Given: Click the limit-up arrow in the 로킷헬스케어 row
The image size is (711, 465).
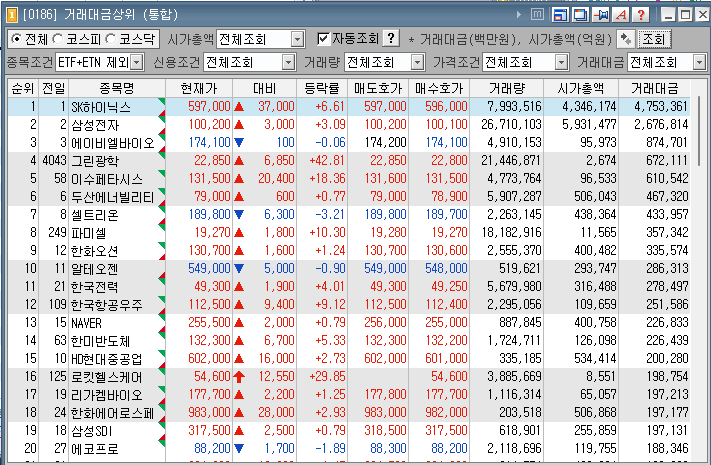Looking at the screenshot, I should pyautogui.click(x=239, y=377).
